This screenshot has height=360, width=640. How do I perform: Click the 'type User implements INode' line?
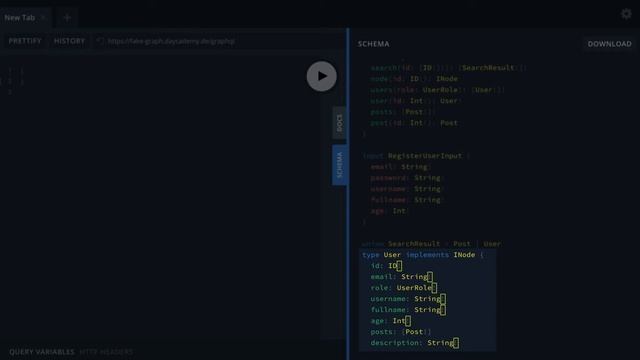click(423, 255)
